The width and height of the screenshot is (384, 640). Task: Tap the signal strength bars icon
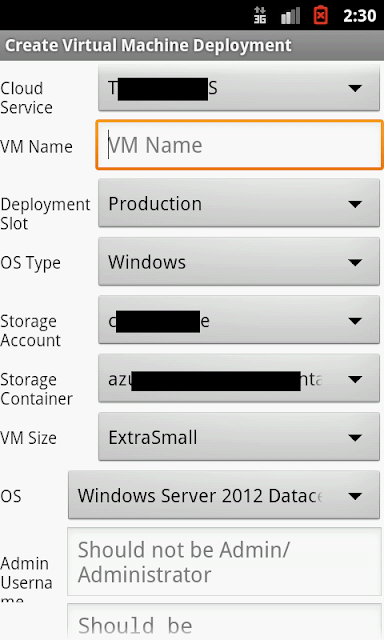pos(291,16)
